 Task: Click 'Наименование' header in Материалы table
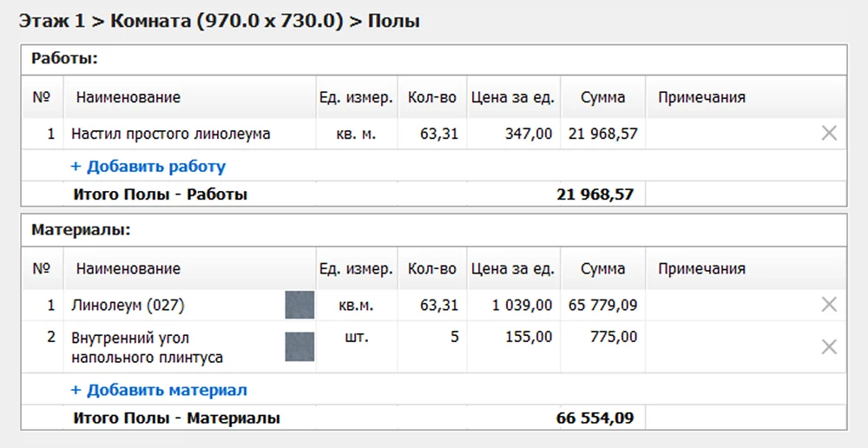coord(128,268)
